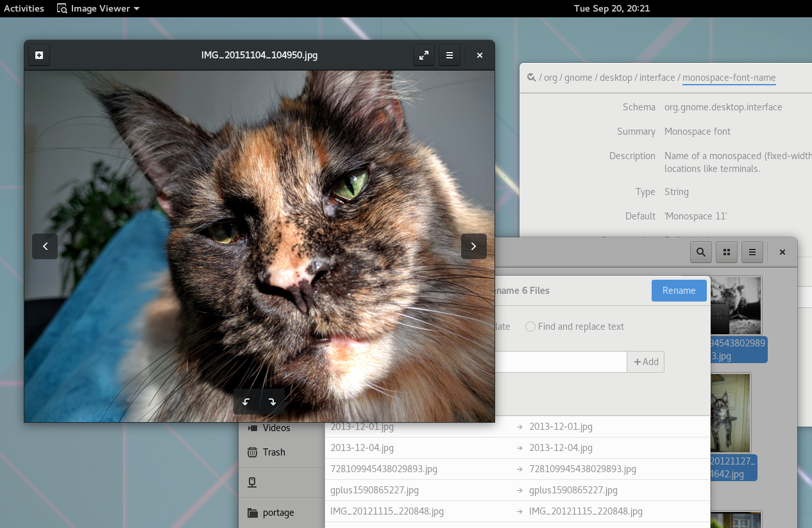Screen dimensions: 812x528
Task: Go to the previous image
Action: pyautogui.click(x=45, y=246)
